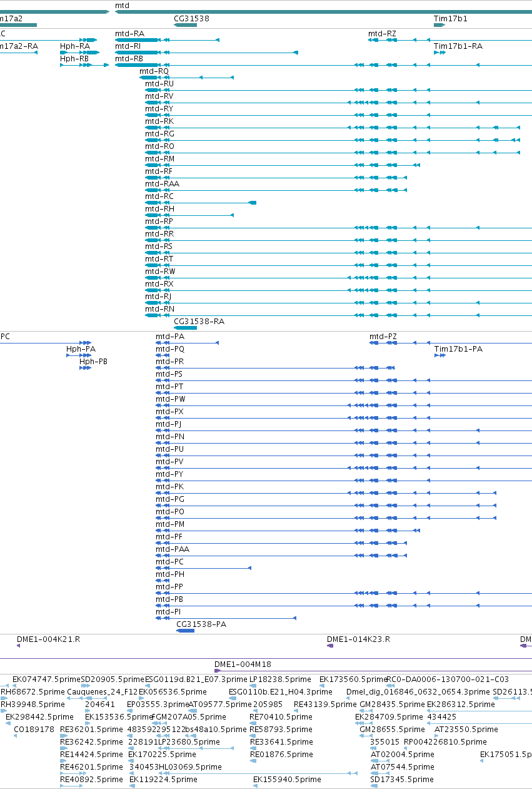Select protein mtd-PA

tap(170, 336)
